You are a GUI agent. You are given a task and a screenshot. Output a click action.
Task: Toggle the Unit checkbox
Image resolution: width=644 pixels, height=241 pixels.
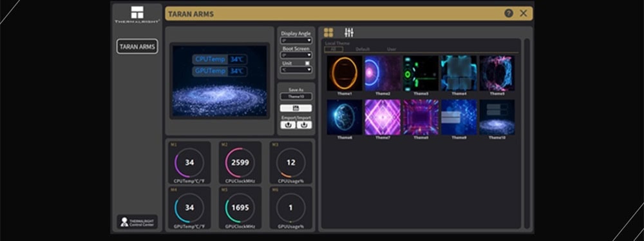(307, 63)
